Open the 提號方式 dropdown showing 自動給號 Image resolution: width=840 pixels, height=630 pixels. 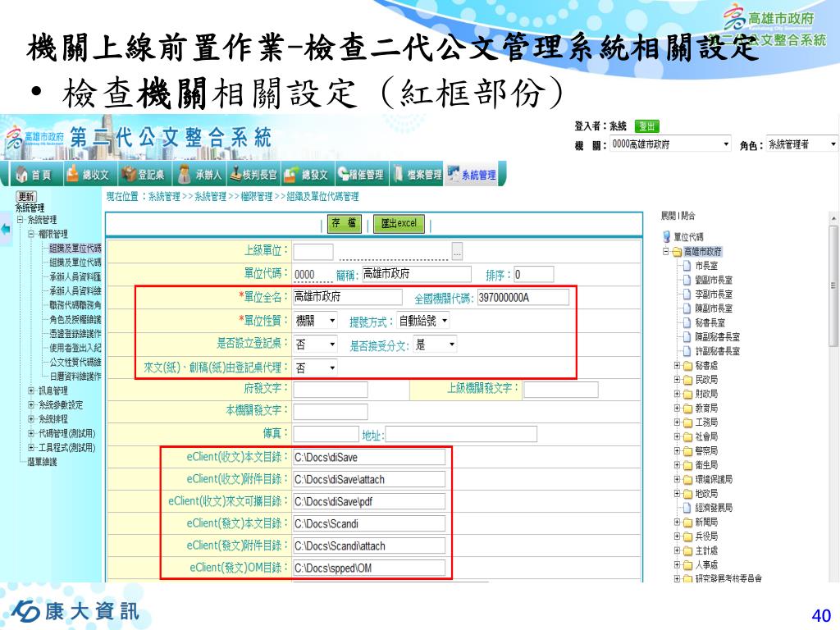pos(422,321)
